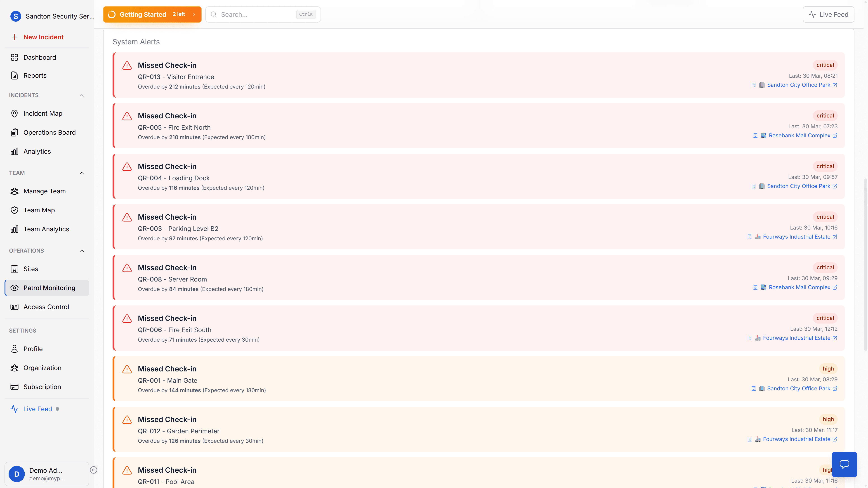868x488 pixels.
Task: Click the high badge on QR-001 alert
Action: [828, 368]
